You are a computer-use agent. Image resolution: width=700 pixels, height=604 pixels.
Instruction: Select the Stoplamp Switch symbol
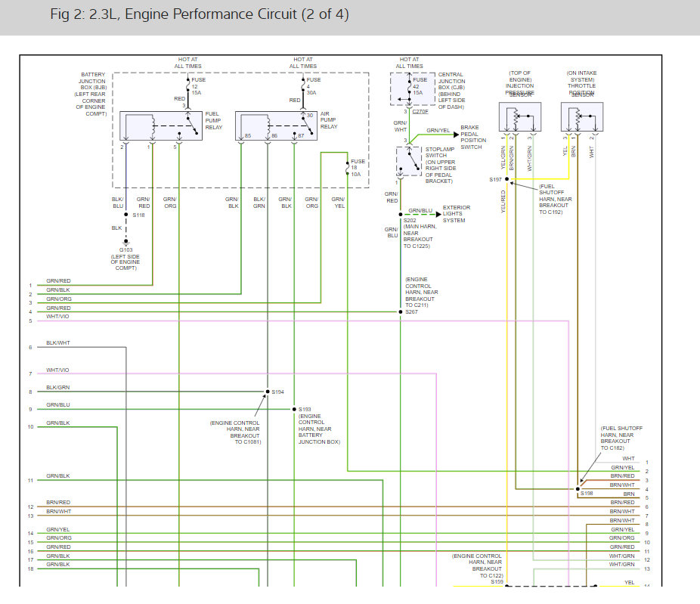coord(409,161)
